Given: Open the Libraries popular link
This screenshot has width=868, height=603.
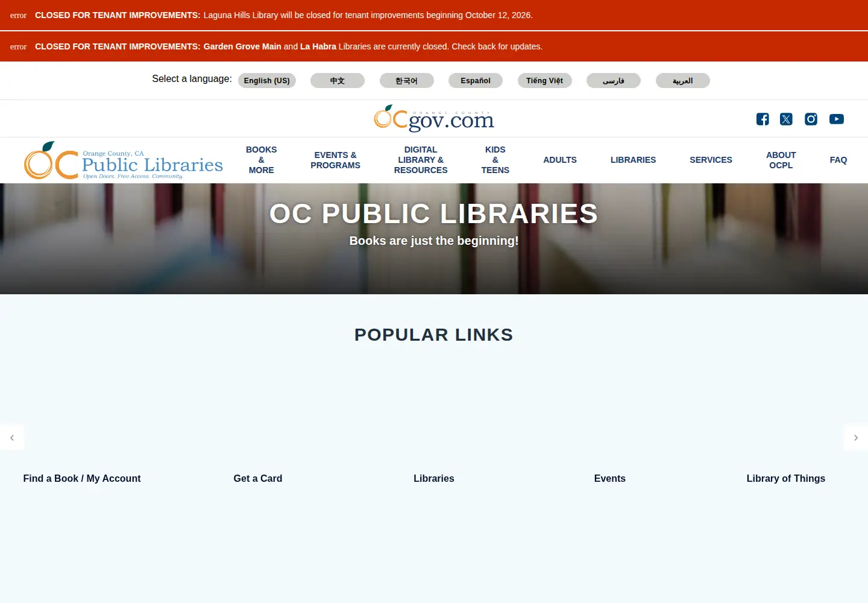Looking at the screenshot, I should click(x=434, y=478).
